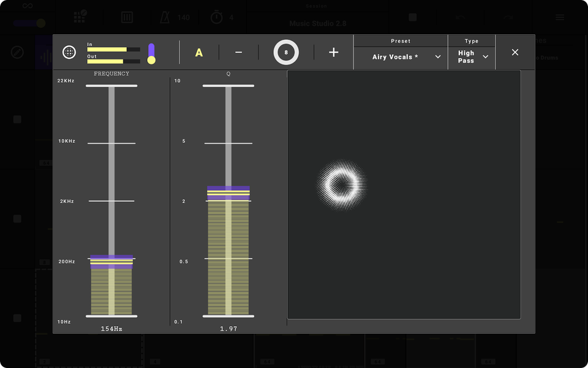Toggle the A band selector in EQ panel
This screenshot has height=368, width=588.
198,52
